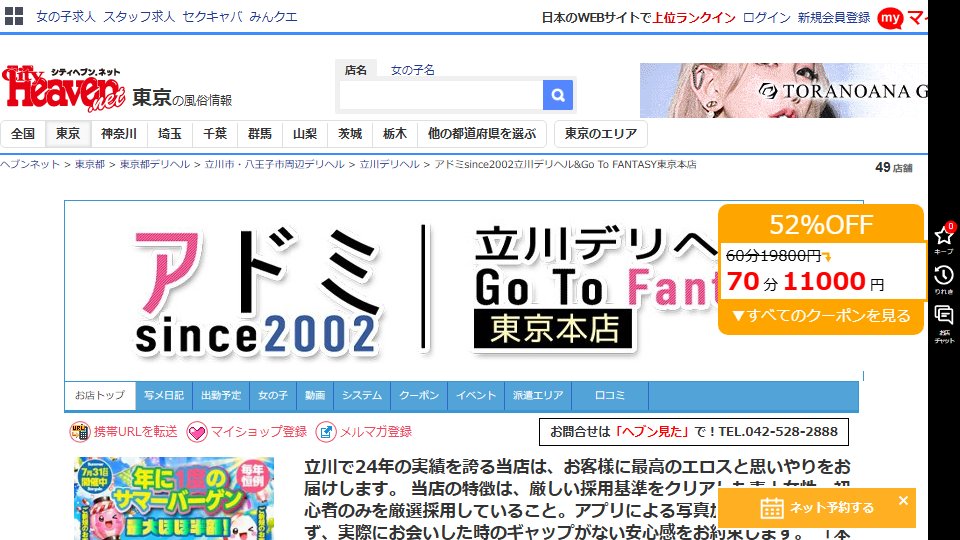Screen dimensions: 960x540
Task: Click the 携帯URLを転送 phone icon
Action: [x=80, y=432]
